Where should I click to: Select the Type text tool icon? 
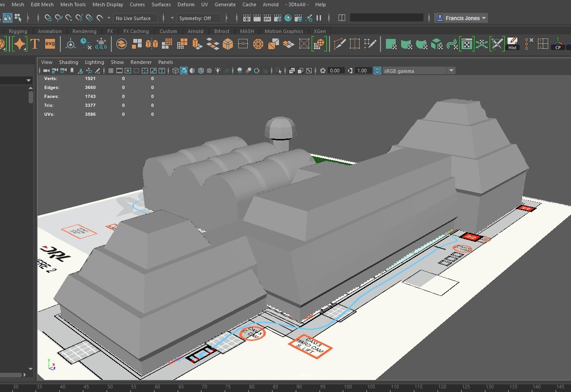click(35, 44)
